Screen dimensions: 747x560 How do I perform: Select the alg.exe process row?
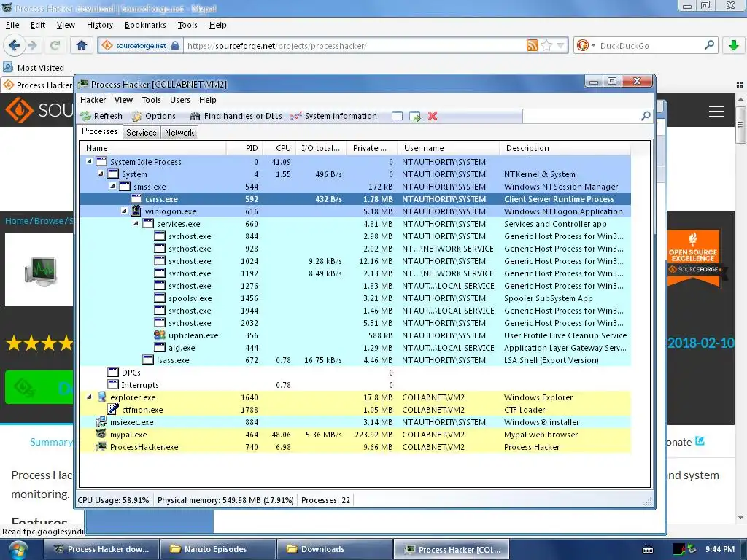pos(355,348)
